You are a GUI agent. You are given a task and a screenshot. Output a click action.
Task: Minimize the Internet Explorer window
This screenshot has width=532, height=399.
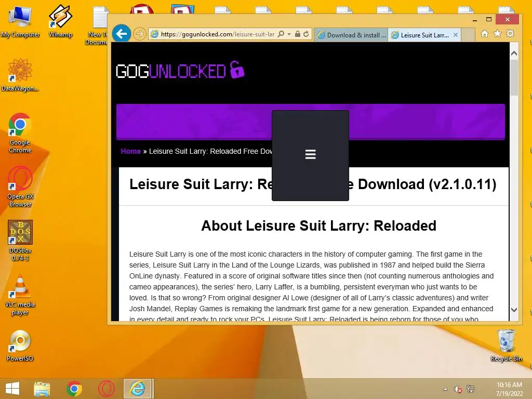point(475,20)
